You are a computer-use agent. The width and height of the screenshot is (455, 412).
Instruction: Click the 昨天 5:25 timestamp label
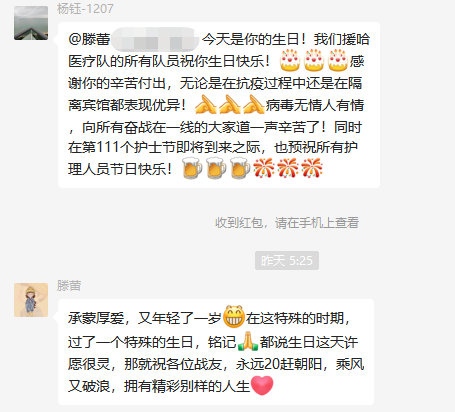[287, 261]
